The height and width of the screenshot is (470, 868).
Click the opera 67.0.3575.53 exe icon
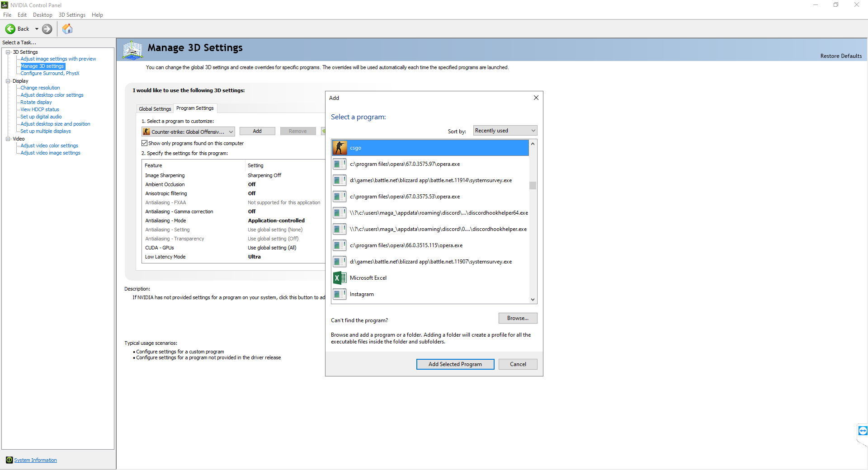340,197
